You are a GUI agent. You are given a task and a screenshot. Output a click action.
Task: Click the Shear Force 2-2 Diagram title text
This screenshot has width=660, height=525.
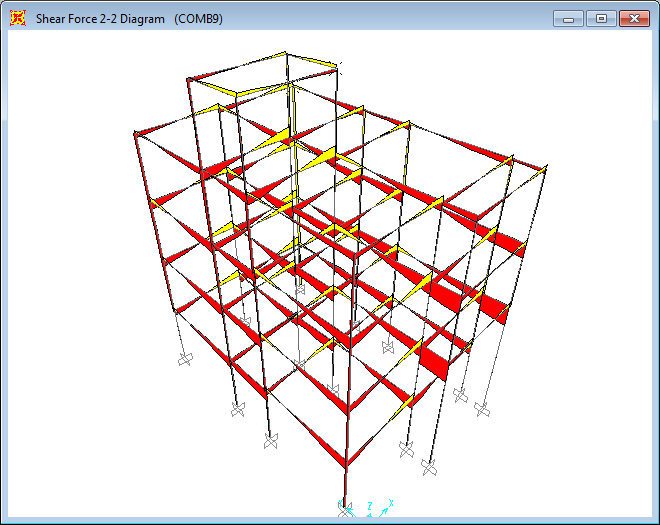click(x=100, y=19)
